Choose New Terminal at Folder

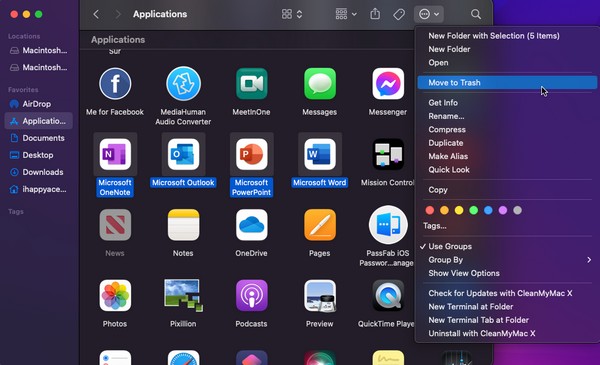click(507, 306)
